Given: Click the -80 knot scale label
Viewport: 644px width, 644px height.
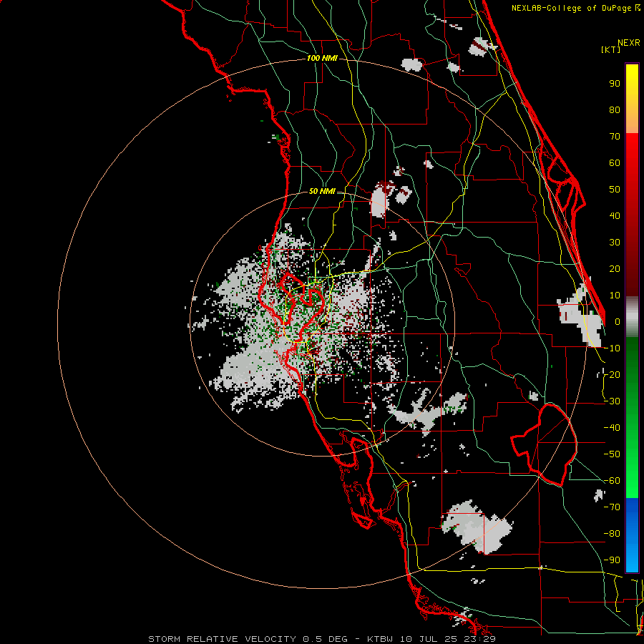Looking at the screenshot, I should click(612, 534).
